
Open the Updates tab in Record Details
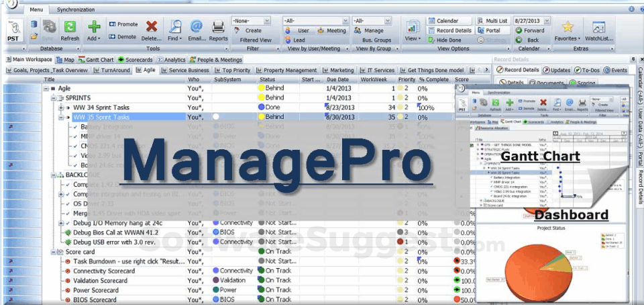(557, 70)
